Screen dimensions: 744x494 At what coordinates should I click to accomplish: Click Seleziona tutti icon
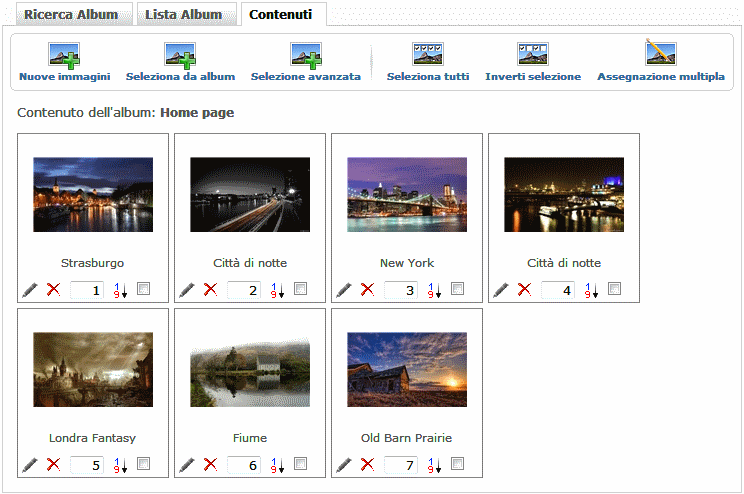click(x=427, y=54)
